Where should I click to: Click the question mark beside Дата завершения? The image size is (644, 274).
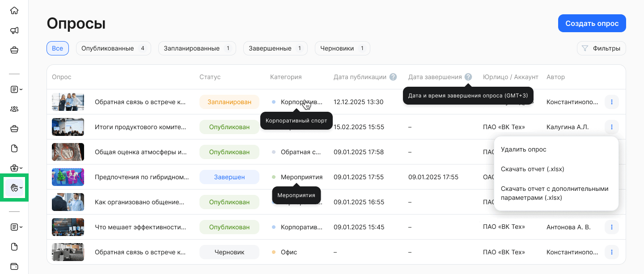(468, 76)
